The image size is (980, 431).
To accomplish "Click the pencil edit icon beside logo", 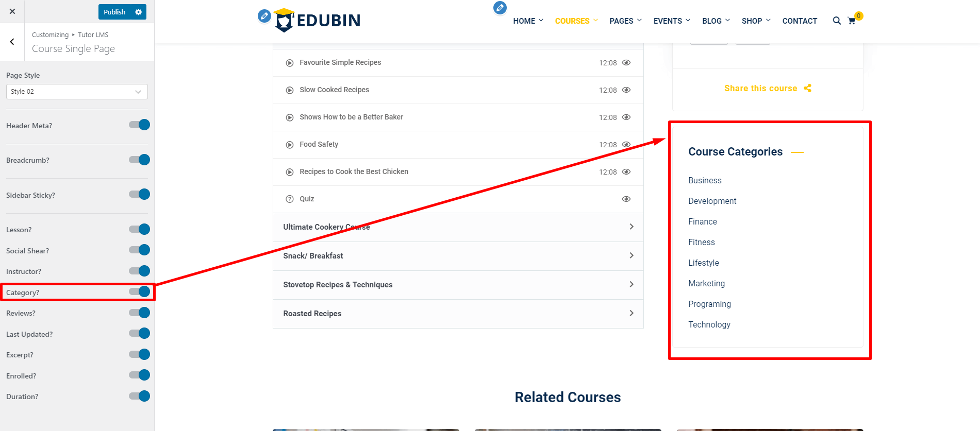I will [x=264, y=16].
